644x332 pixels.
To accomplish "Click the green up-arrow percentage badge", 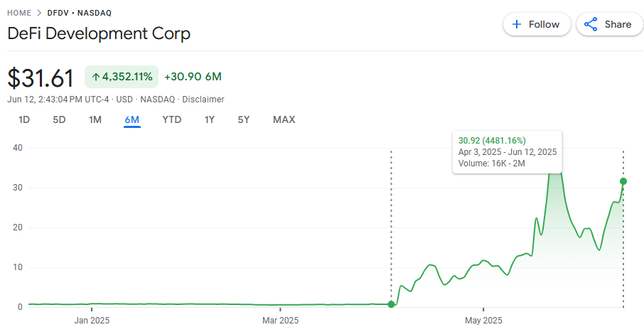I will tap(122, 77).
